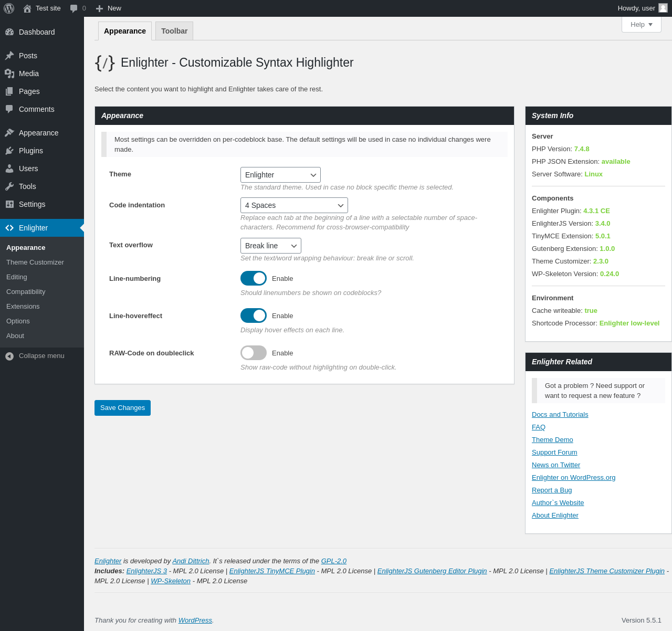Viewport: 672px width, 631px height.
Task: Click the Plugins plug icon
Action: pyautogui.click(x=9, y=151)
